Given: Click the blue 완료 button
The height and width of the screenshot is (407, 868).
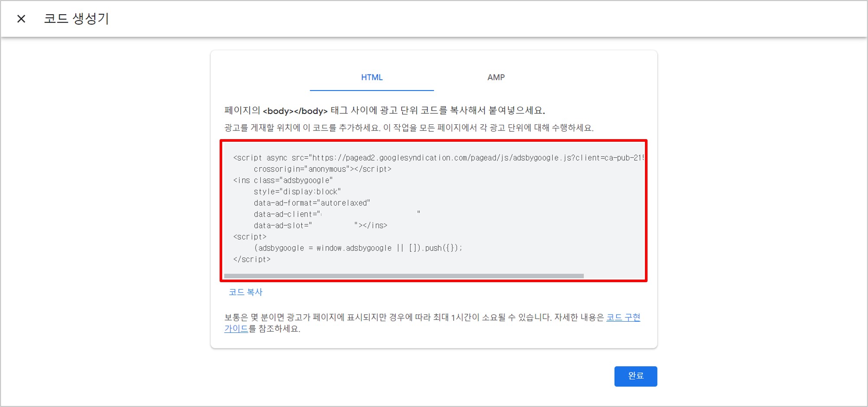Looking at the screenshot, I should pyautogui.click(x=635, y=376).
